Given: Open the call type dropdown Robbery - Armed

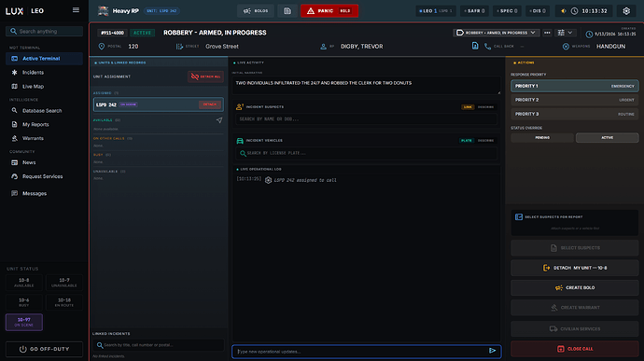Looking at the screenshot, I should 497,33.
